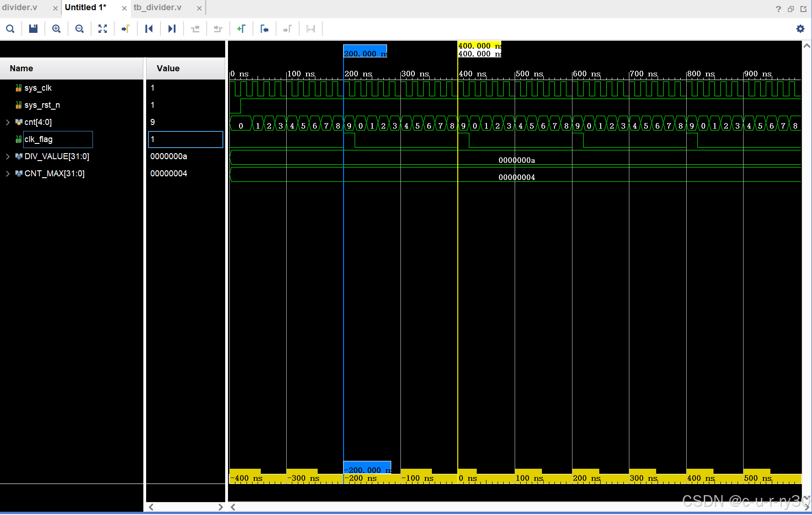Add a marker to the waveform

pyautogui.click(x=241, y=29)
